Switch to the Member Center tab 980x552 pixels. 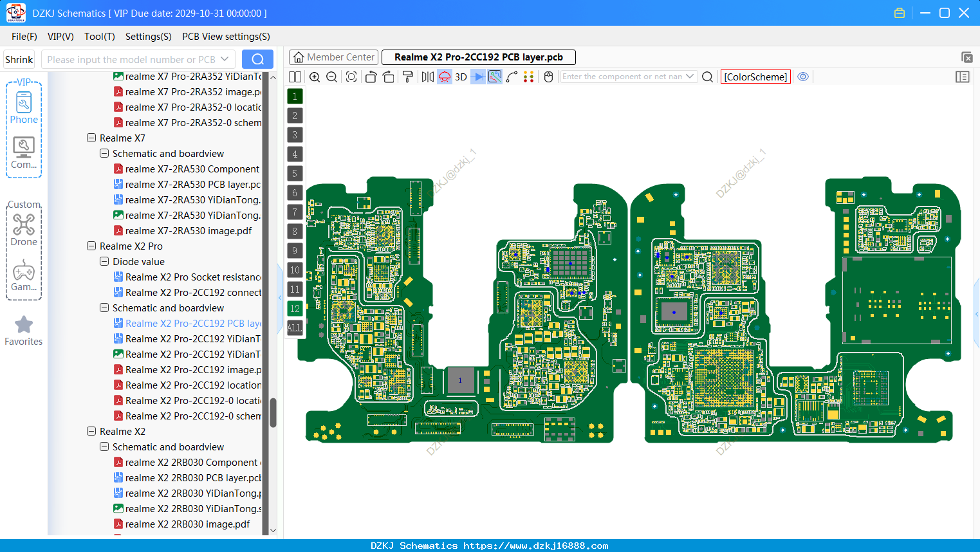333,57
